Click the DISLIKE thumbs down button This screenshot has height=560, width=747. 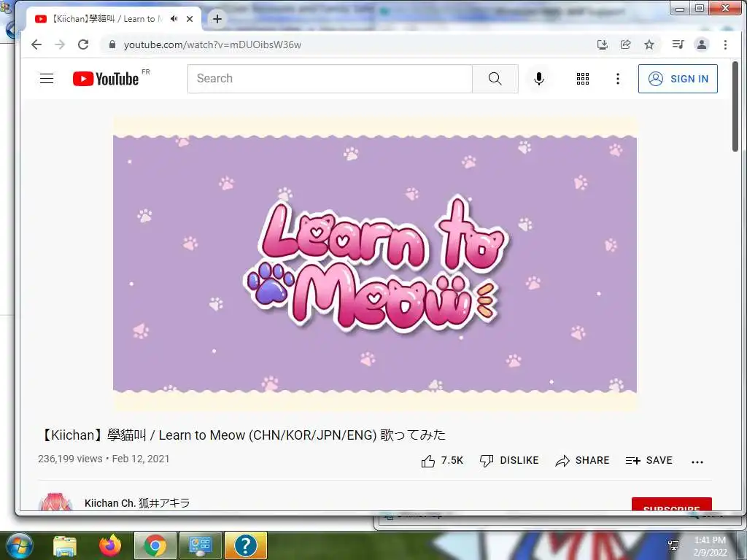click(509, 461)
